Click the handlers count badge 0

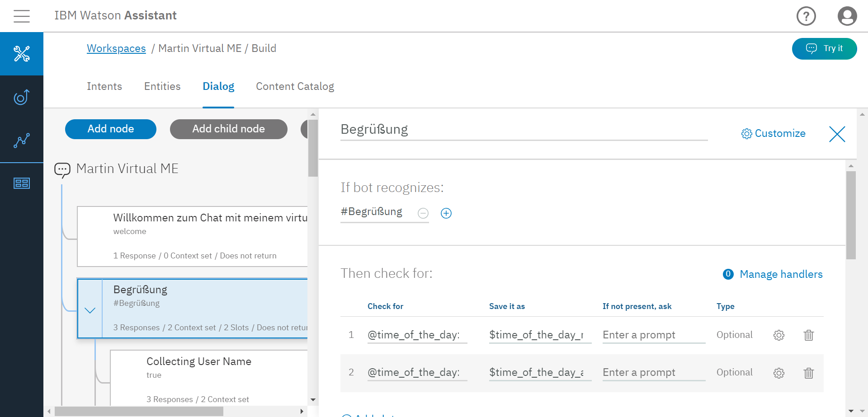728,274
